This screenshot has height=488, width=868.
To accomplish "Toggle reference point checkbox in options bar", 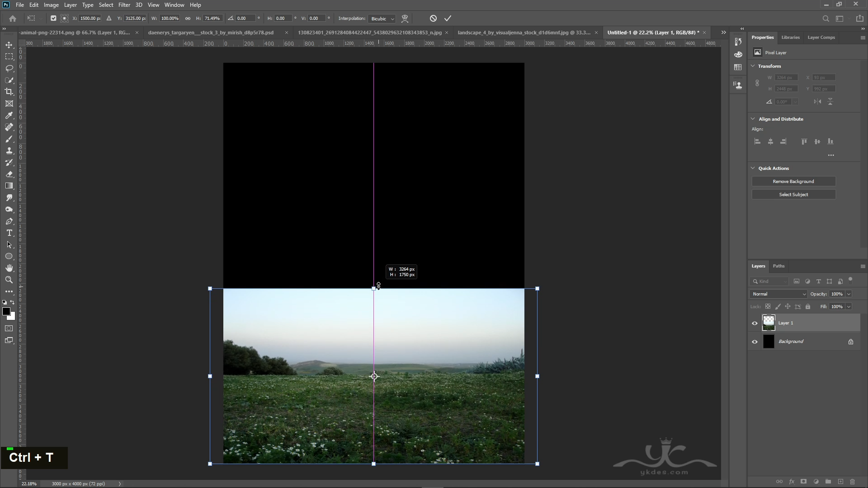I will (x=53, y=19).
